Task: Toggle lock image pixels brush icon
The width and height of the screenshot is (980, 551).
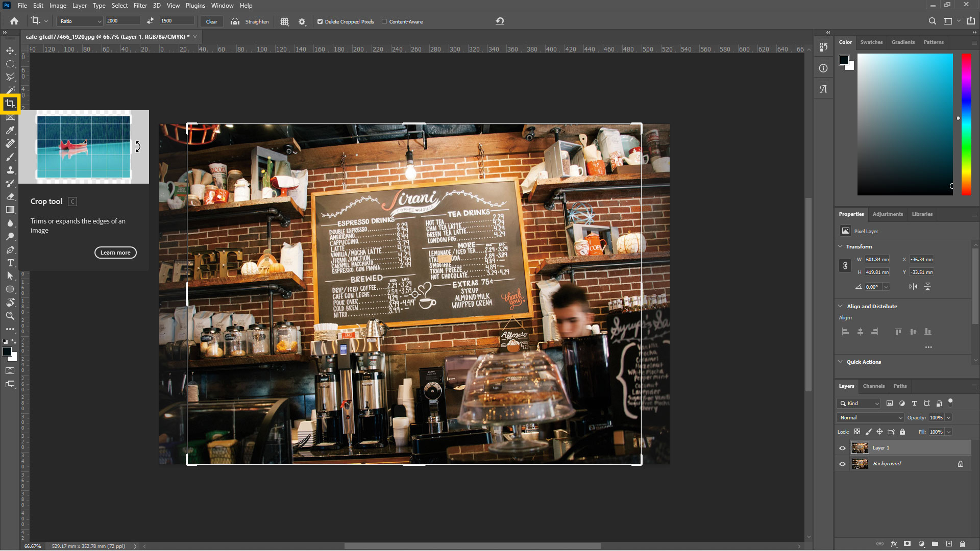Action: click(868, 432)
